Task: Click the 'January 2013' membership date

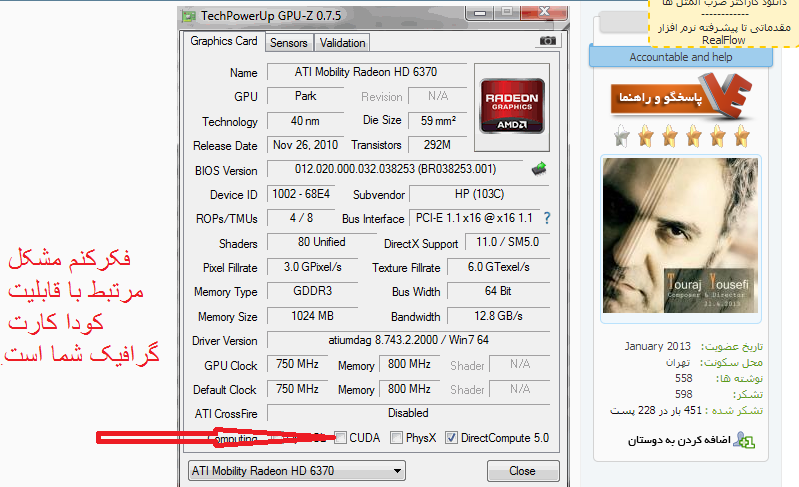Action: pos(657,346)
